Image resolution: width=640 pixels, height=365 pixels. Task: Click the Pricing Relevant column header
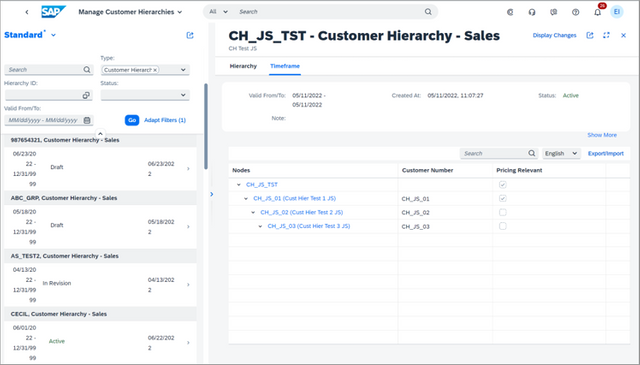(x=549, y=170)
